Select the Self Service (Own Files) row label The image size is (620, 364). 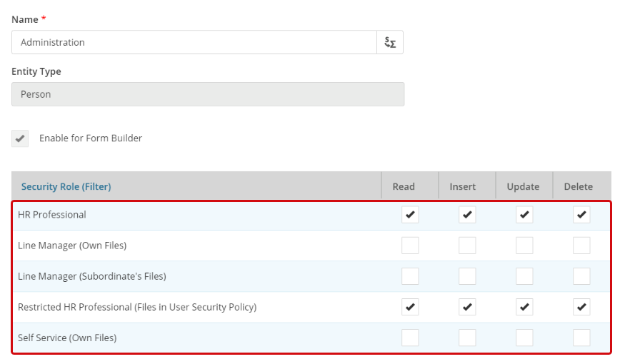[x=67, y=338]
